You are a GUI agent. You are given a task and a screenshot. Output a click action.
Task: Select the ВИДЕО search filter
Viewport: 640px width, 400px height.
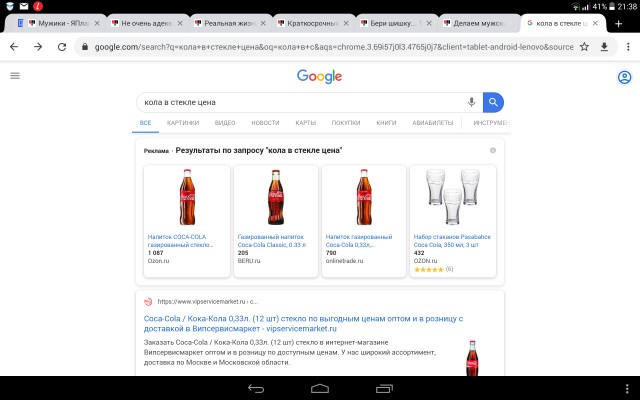(x=225, y=123)
